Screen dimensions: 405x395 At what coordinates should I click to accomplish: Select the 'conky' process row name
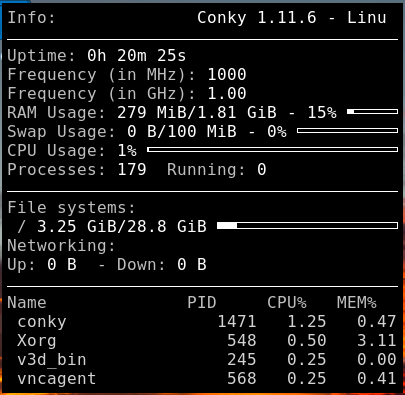[42, 322]
